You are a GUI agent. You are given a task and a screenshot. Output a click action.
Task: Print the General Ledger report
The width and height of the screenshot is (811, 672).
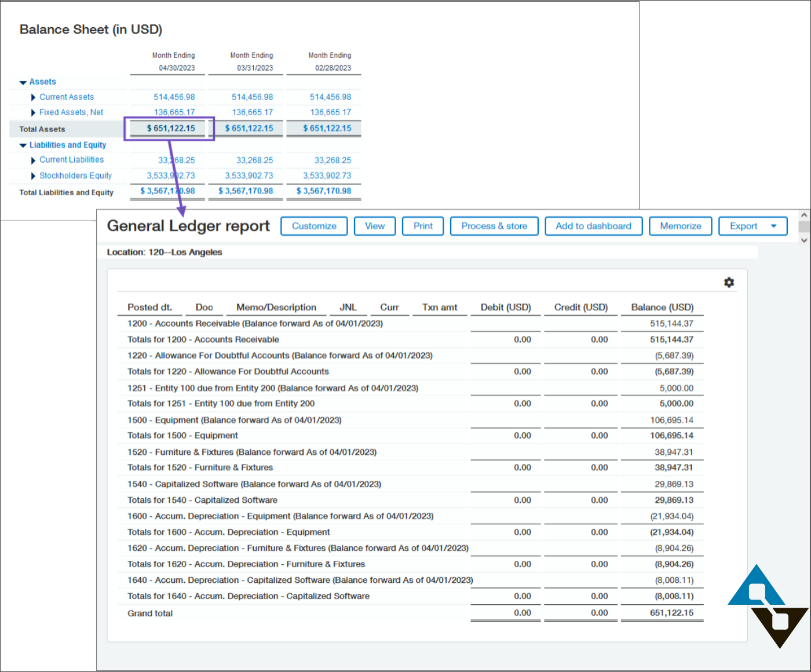point(423,226)
